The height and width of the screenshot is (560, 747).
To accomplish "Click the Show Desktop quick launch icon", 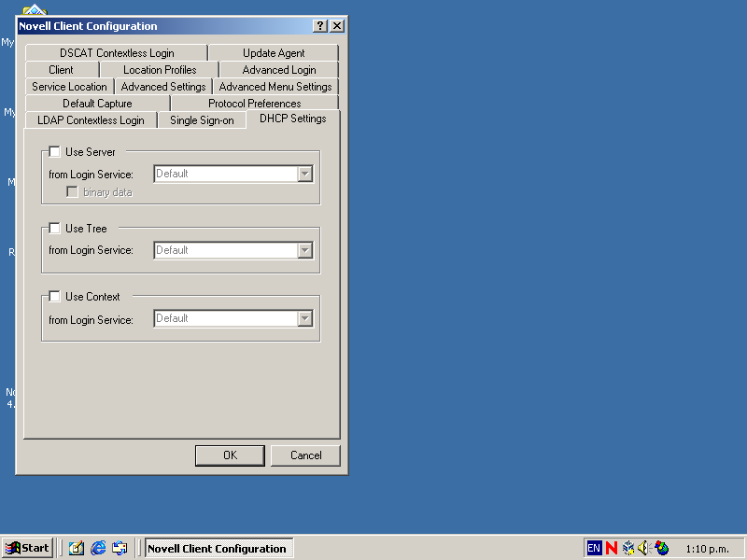I will click(x=77, y=548).
